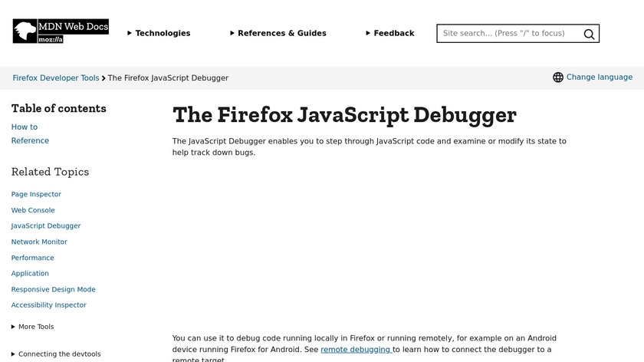Click the current page breadcrumb text
This screenshot has height=362, width=644.
[168, 78]
